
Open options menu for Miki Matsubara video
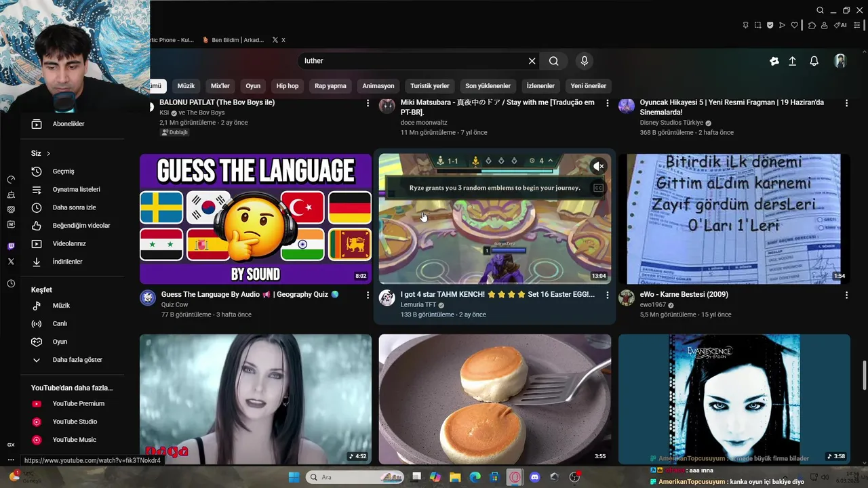(x=608, y=103)
